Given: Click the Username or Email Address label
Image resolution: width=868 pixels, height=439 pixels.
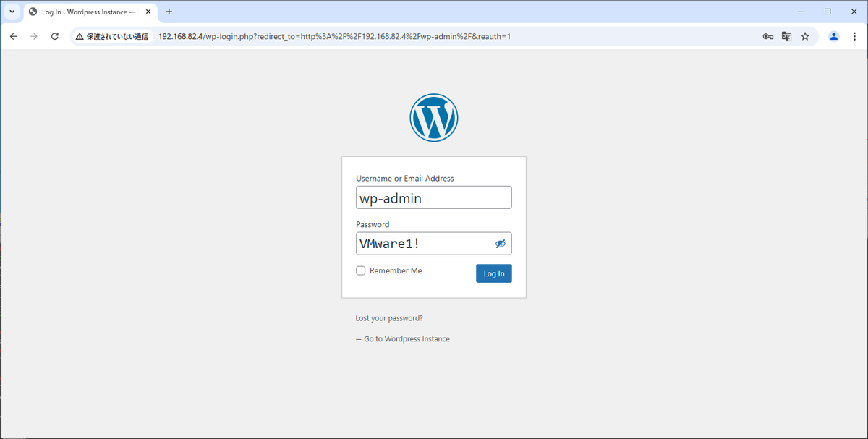Looking at the screenshot, I should 405,179.
